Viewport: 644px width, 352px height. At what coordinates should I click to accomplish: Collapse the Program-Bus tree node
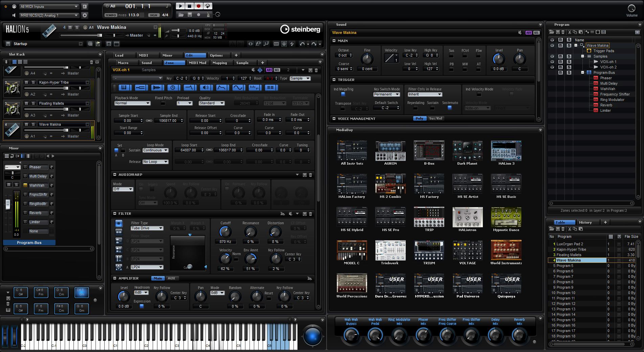(582, 73)
